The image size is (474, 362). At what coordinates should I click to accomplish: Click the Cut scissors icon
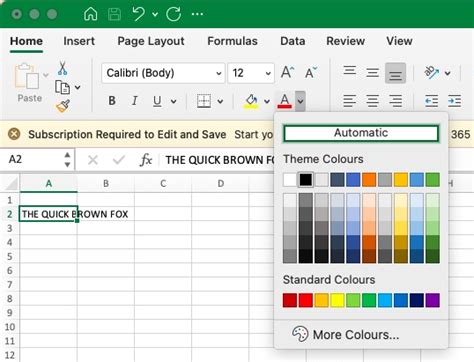62,68
